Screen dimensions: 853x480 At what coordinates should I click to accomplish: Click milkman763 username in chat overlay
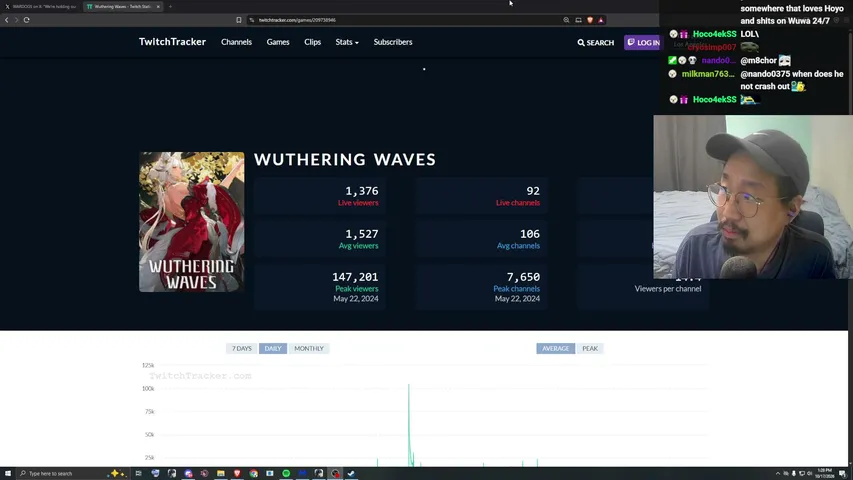click(x=708, y=74)
